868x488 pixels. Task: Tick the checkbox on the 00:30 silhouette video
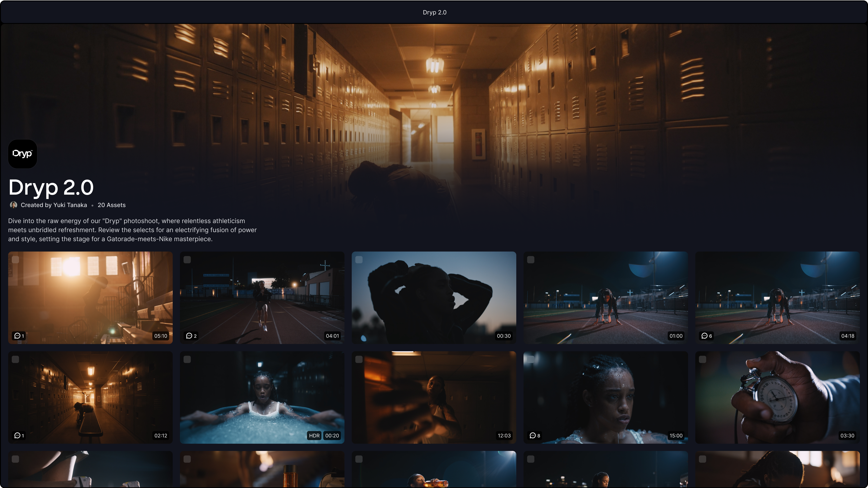(359, 260)
